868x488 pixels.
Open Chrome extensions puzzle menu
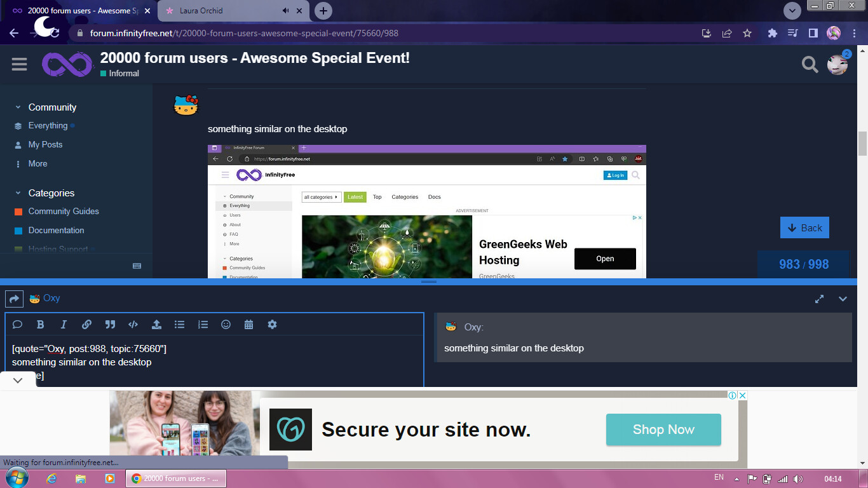[x=772, y=33]
